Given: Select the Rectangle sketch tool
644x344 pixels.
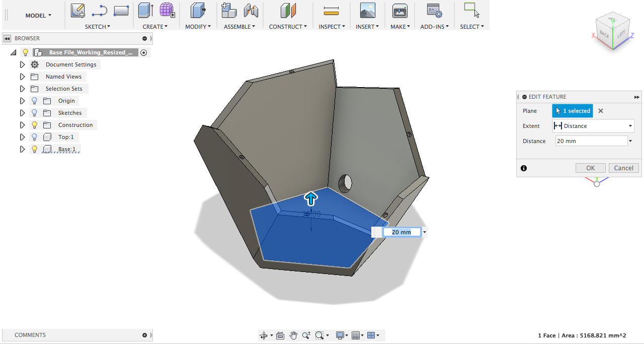Looking at the screenshot, I should [x=121, y=10].
